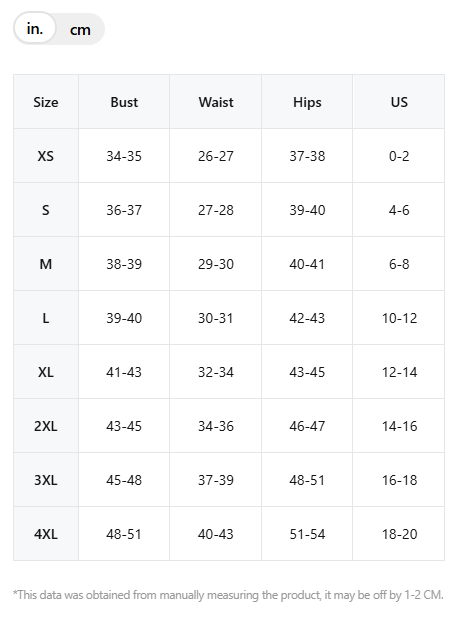Click the Bust column header
This screenshot has width=456, height=617.
(x=124, y=102)
